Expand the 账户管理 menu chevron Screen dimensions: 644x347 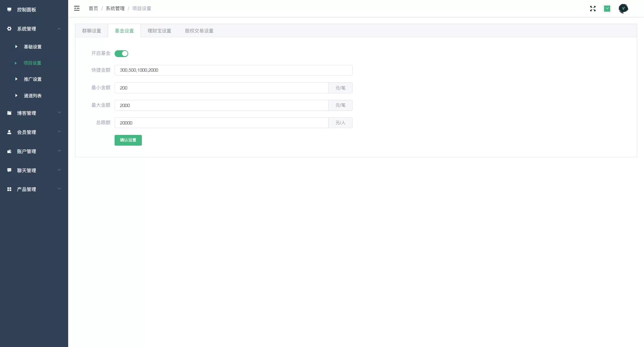(59, 151)
